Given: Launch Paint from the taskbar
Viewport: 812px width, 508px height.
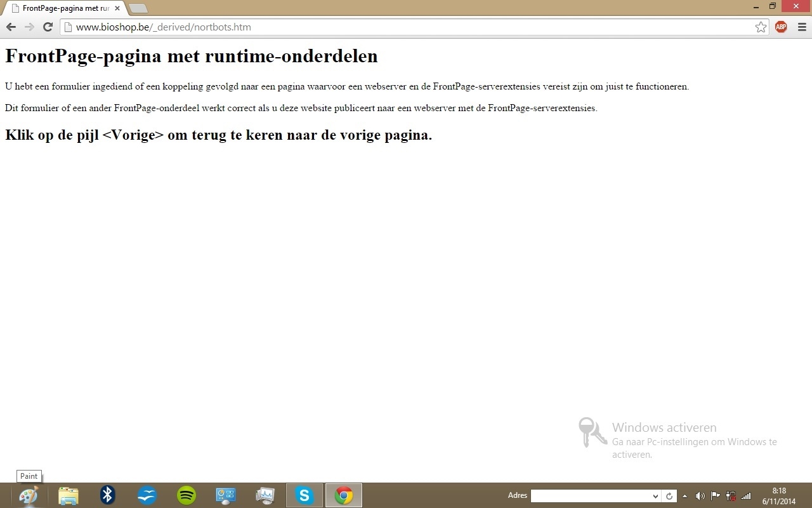Looking at the screenshot, I should point(29,495).
